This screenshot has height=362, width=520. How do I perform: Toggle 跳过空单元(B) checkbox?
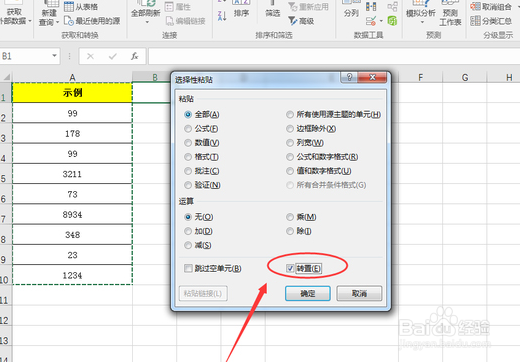213,268
